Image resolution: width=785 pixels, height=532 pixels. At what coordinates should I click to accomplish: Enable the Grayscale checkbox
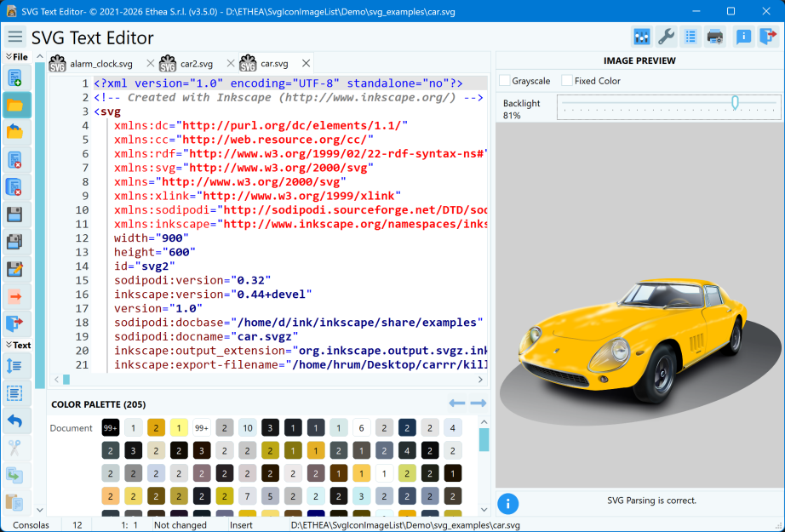point(505,81)
